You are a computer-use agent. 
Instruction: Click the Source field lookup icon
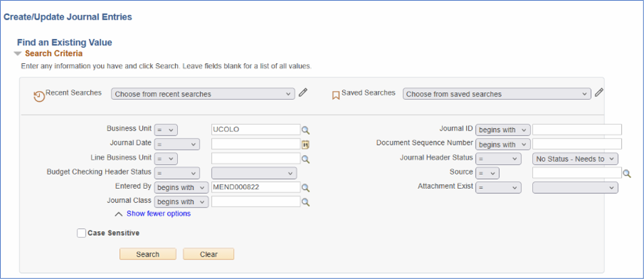pyautogui.click(x=626, y=173)
